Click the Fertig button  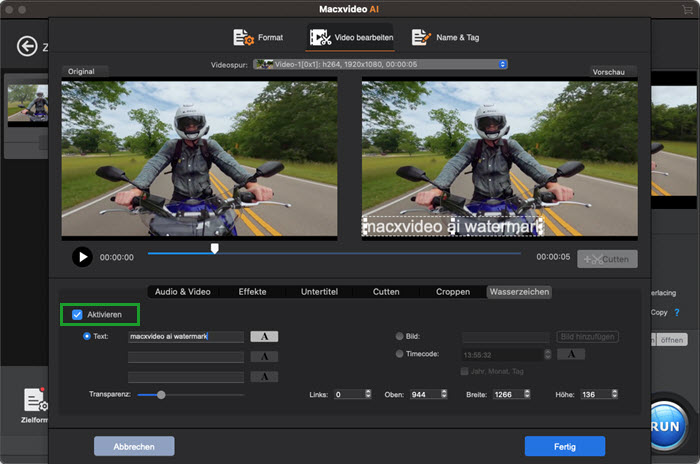565,446
